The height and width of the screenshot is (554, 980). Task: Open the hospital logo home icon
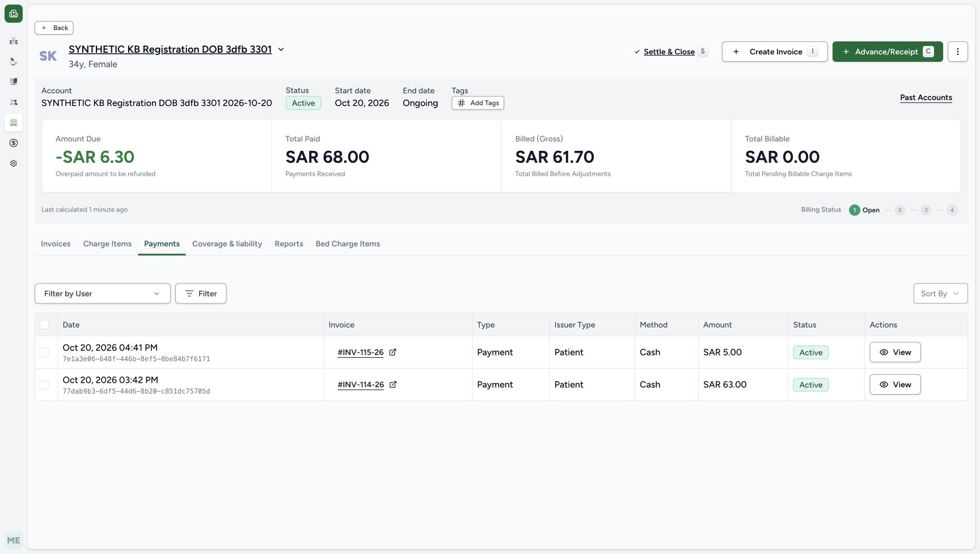click(14, 14)
